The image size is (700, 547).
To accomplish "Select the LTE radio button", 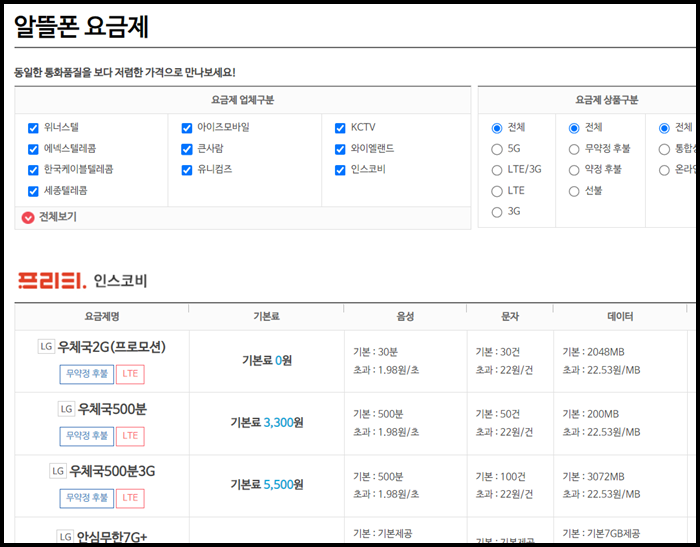I will 497,192.
